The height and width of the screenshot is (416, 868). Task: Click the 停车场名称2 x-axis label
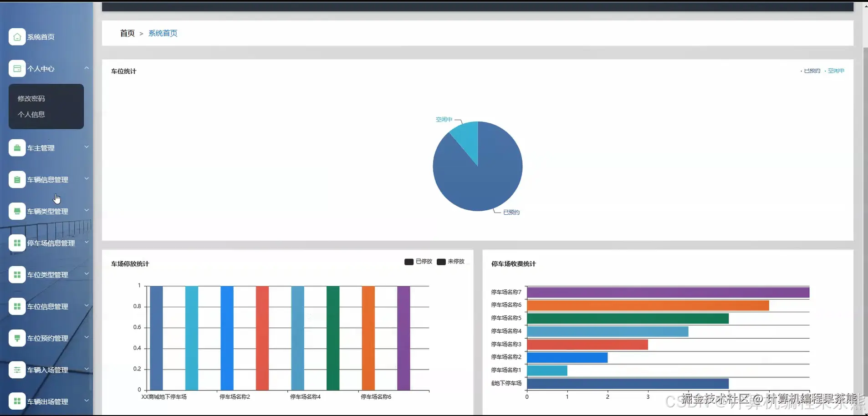(x=235, y=397)
